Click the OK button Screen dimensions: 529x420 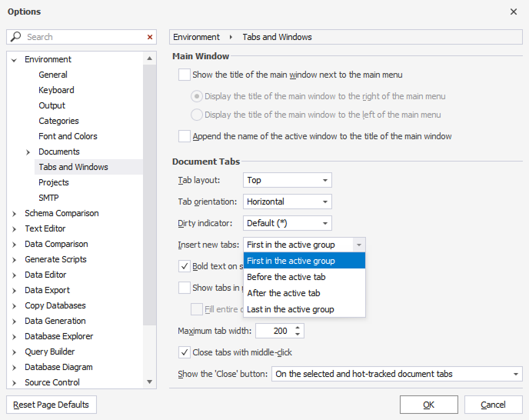point(429,405)
